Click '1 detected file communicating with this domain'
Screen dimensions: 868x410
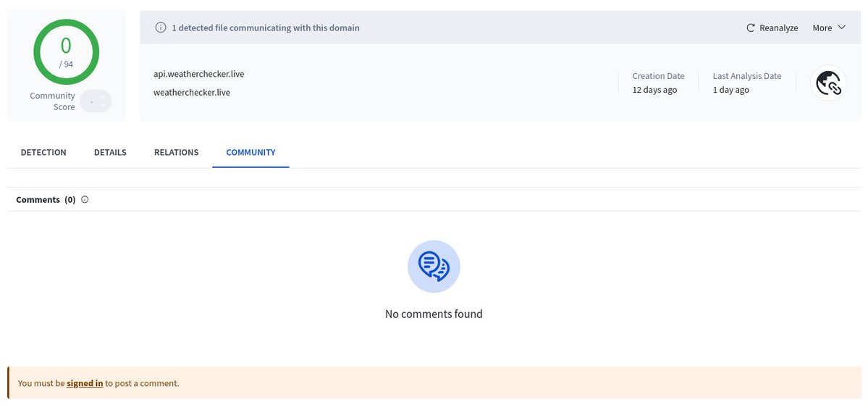pos(266,28)
